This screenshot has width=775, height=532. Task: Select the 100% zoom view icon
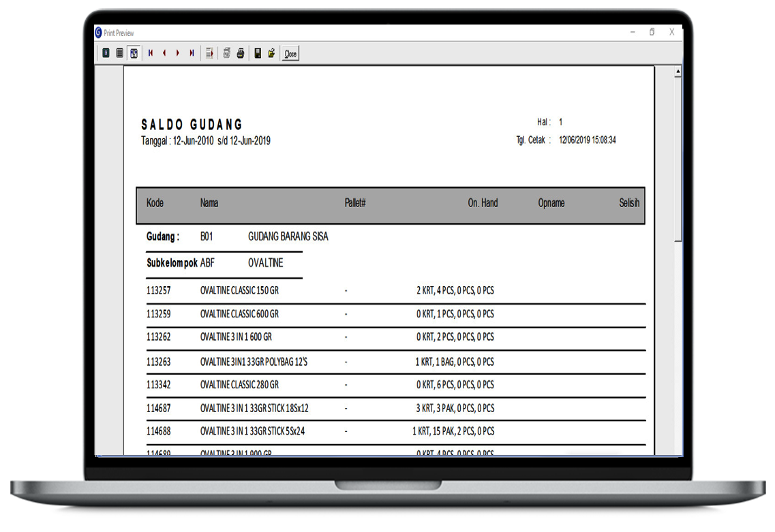pos(120,53)
